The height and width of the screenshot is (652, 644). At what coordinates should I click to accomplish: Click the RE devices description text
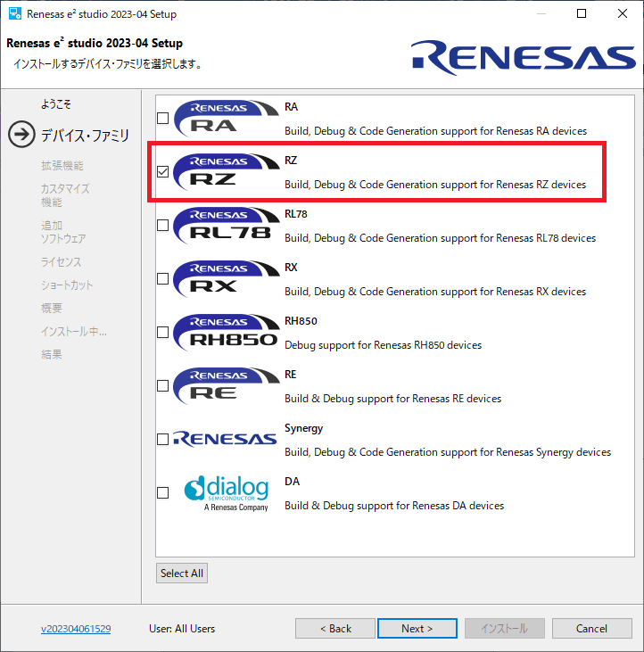392,399
